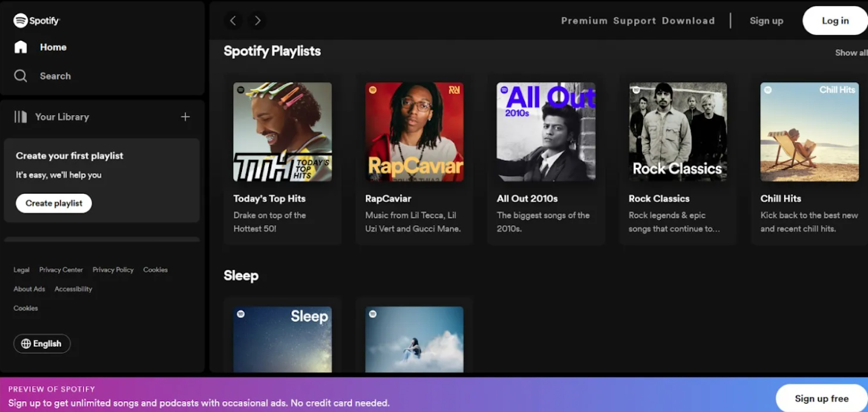Viewport: 868px width, 412px height.
Task: Open the cloud cover playlist under Sleep
Action: pyautogui.click(x=414, y=339)
